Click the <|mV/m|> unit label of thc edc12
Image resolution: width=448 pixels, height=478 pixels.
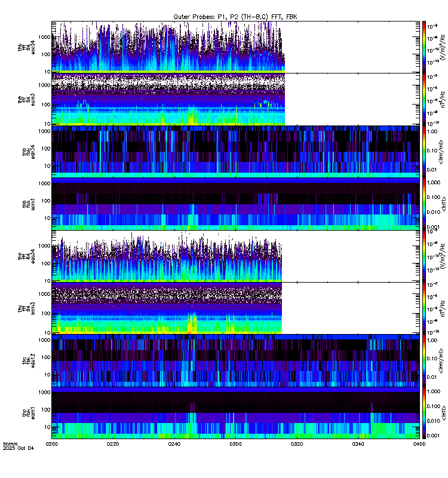pos(441,361)
